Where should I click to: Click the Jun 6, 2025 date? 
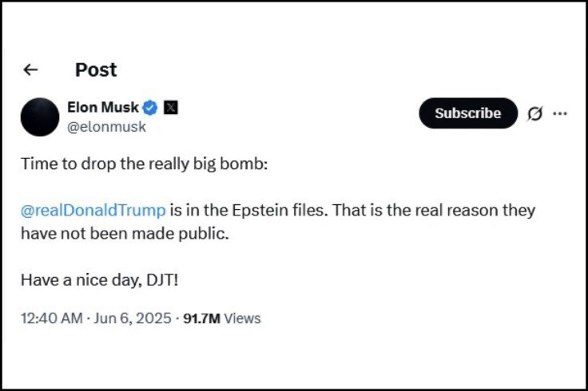pyautogui.click(x=133, y=318)
